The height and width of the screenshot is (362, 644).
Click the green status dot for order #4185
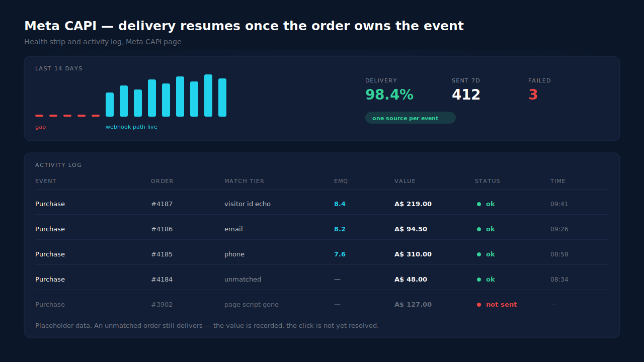[x=479, y=254]
